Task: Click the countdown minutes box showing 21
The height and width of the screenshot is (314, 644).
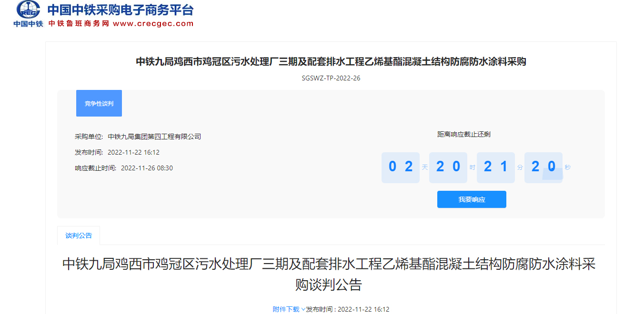Action: [x=496, y=167]
